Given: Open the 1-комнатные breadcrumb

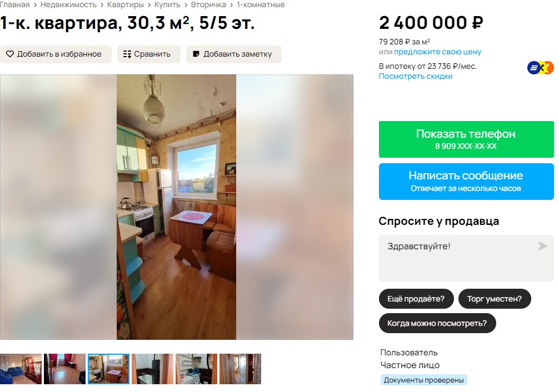Looking at the screenshot, I should pos(261,4).
